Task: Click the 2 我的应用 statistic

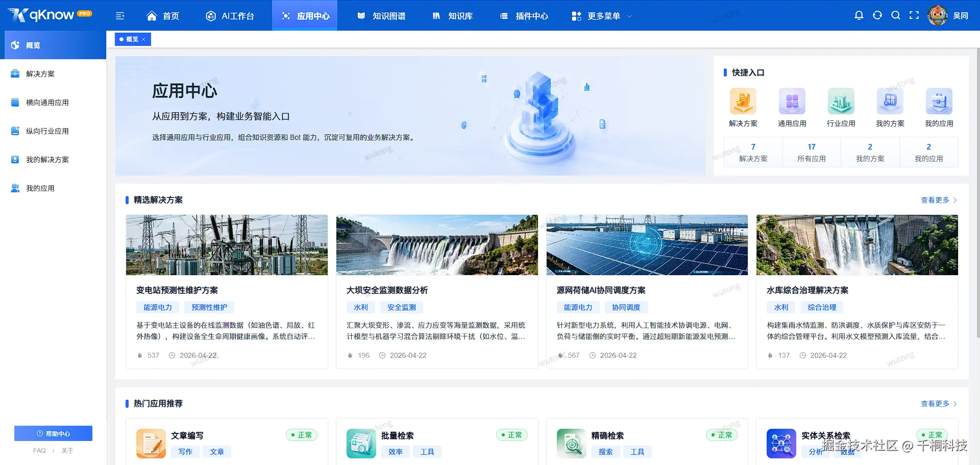Action: tap(929, 152)
